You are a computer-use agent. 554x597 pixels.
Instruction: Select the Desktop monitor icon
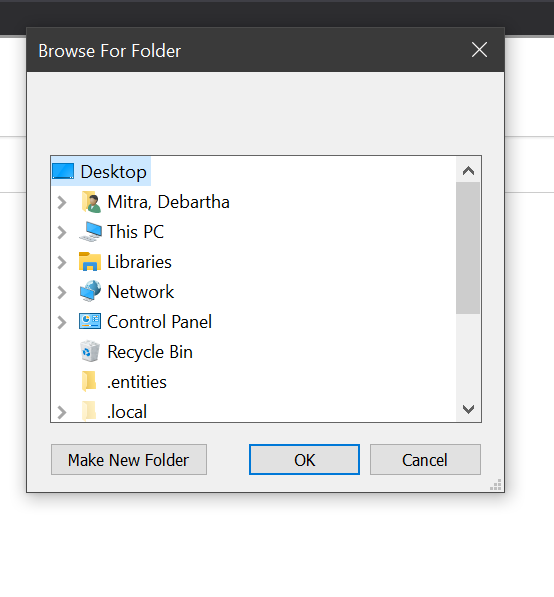(63, 171)
